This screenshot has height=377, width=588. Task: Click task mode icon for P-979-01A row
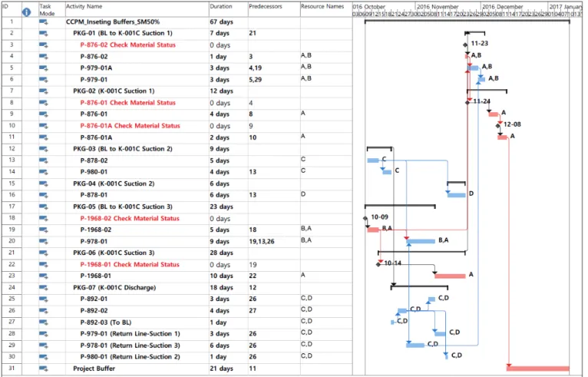44,68
